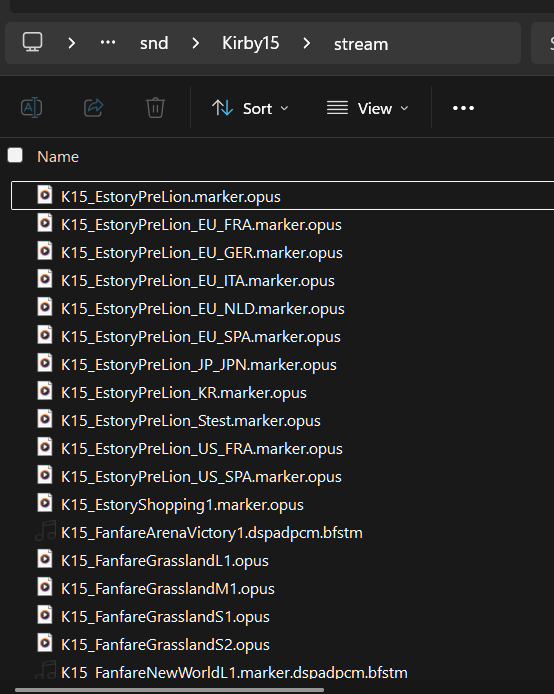
Task: Select file K15_FanfareArenaVictory1.dspadpcm.bfstm
Action: pyautogui.click(x=212, y=532)
